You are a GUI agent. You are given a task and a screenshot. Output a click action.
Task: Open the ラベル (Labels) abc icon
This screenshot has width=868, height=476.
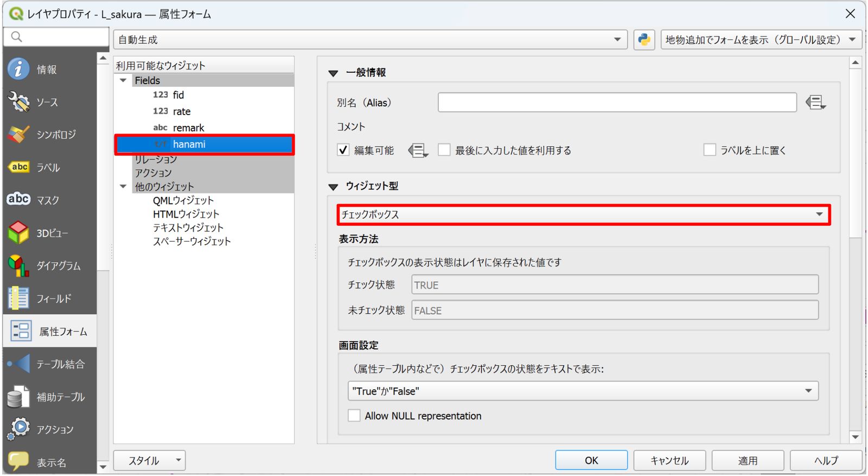[20, 167]
